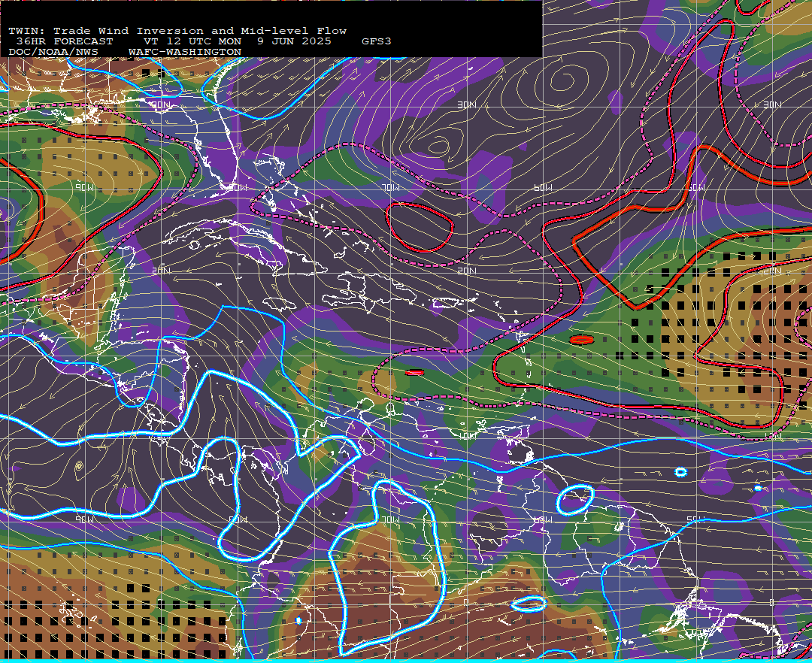Select the "WAFC-WASHINGTON" label

(x=185, y=53)
